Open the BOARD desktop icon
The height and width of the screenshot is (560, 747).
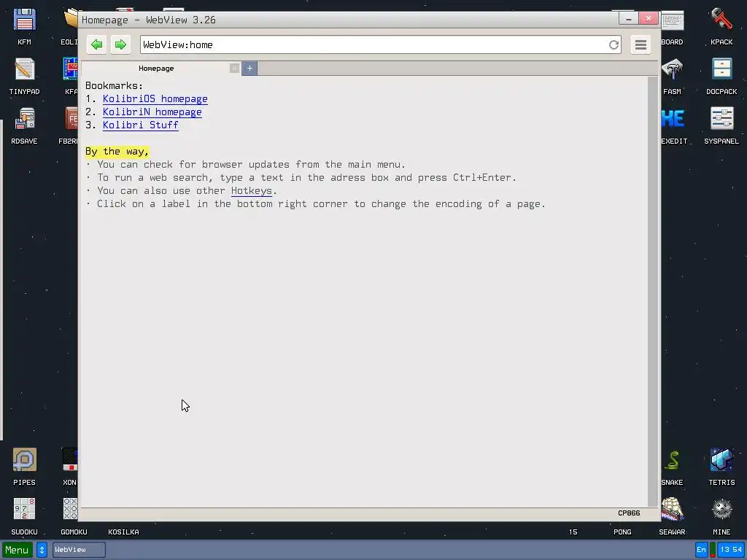click(x=672, y=26)
